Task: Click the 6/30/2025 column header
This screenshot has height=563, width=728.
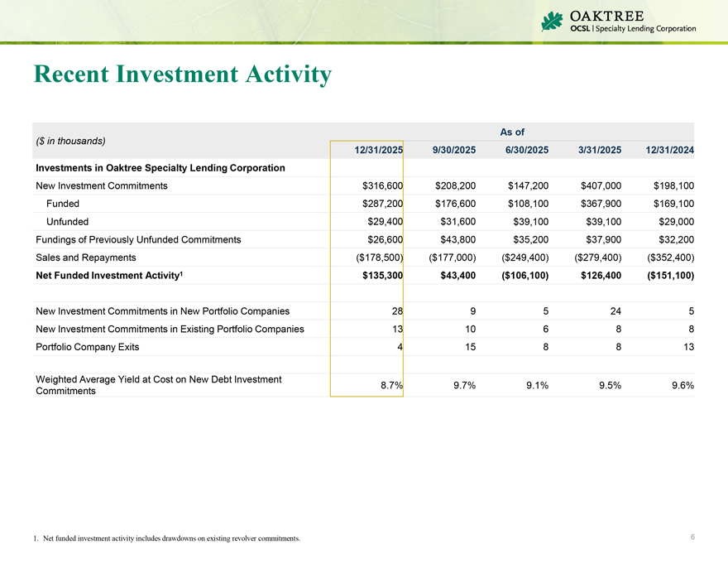Action: click(x=526, y=150)
